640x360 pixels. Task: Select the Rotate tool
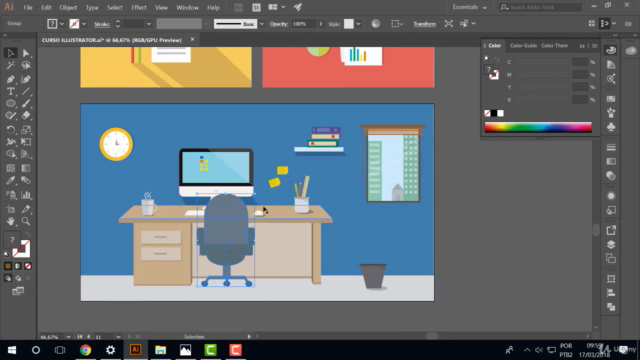click(x=11, y=130)
